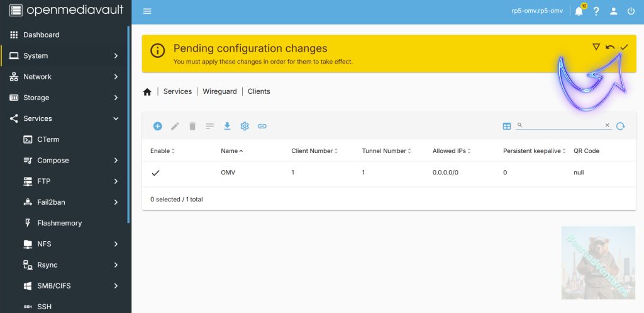Open the gear settings icon in toolbar

coord(245,126)
